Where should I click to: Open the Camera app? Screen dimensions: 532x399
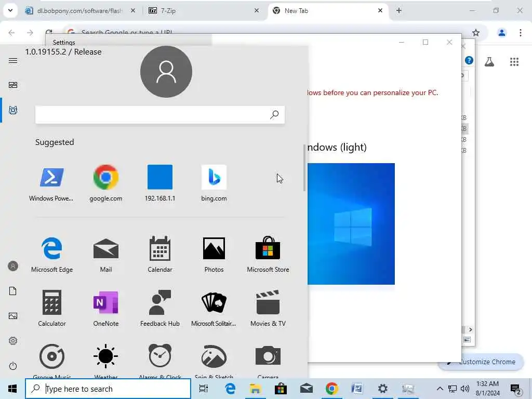(x=268, y=361)
